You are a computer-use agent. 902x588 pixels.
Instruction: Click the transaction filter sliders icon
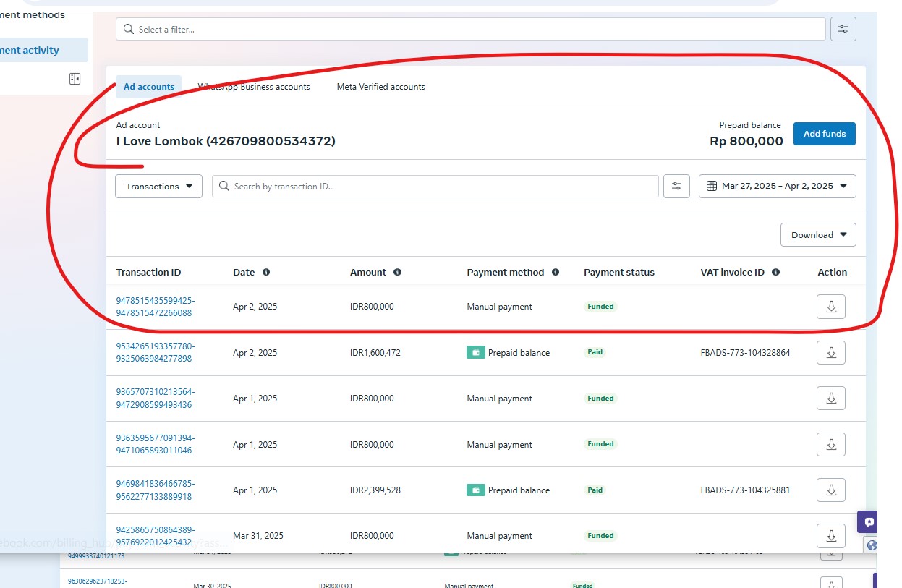[676, 186]
